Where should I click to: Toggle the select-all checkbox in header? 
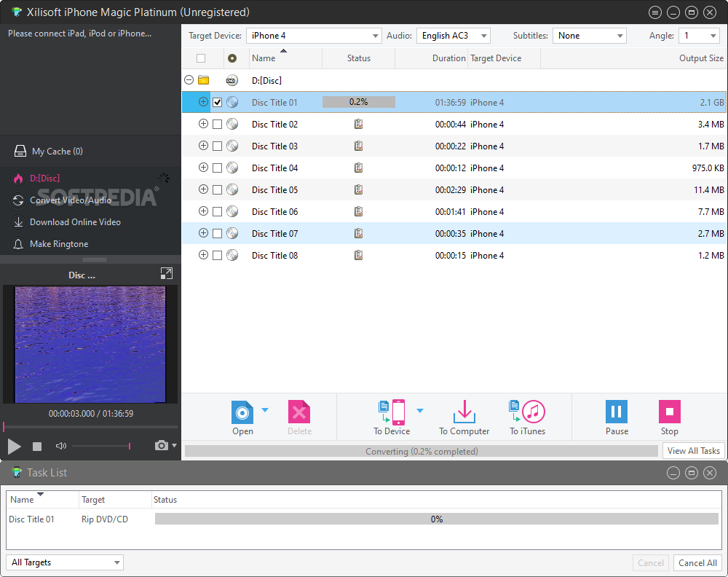pos(201,58)
